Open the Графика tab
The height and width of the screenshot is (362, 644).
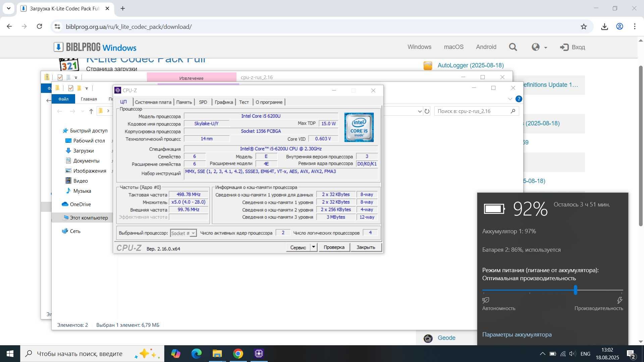coord(224,102)
